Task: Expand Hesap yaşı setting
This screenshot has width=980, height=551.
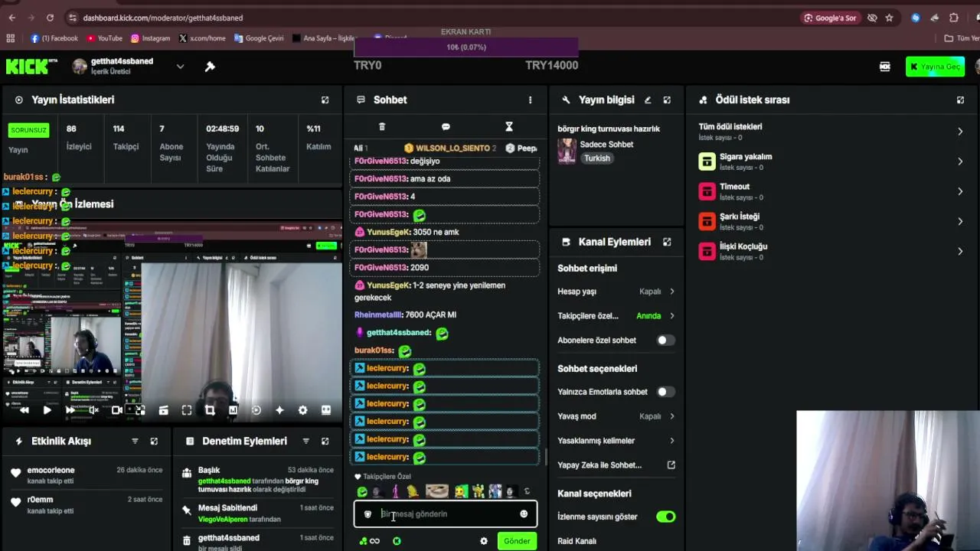Action: [616, 292]
